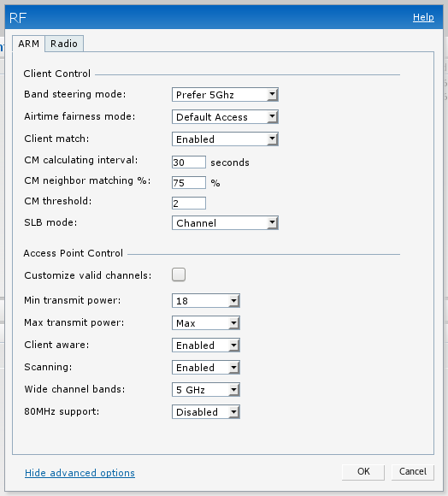Expand the SLB mode dropdown
448x496 pixels.
tap(225, 222)
